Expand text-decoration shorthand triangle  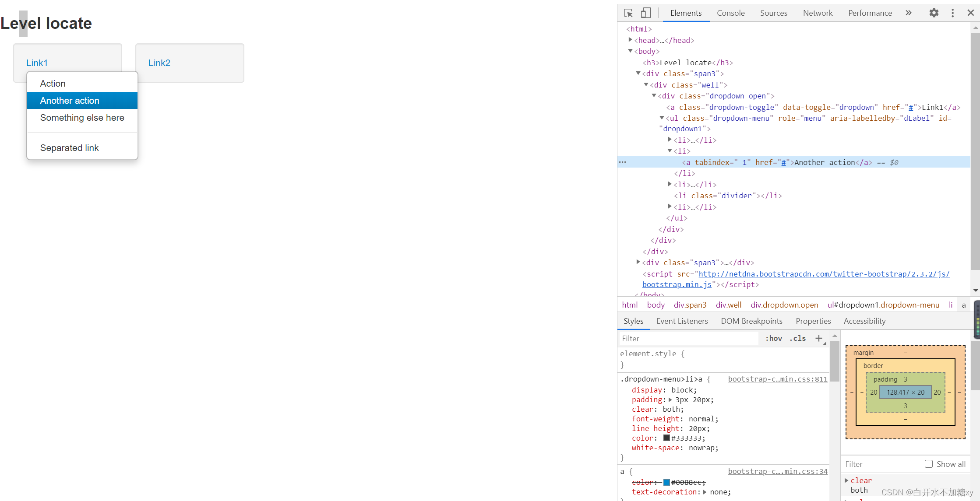(705, 492)
